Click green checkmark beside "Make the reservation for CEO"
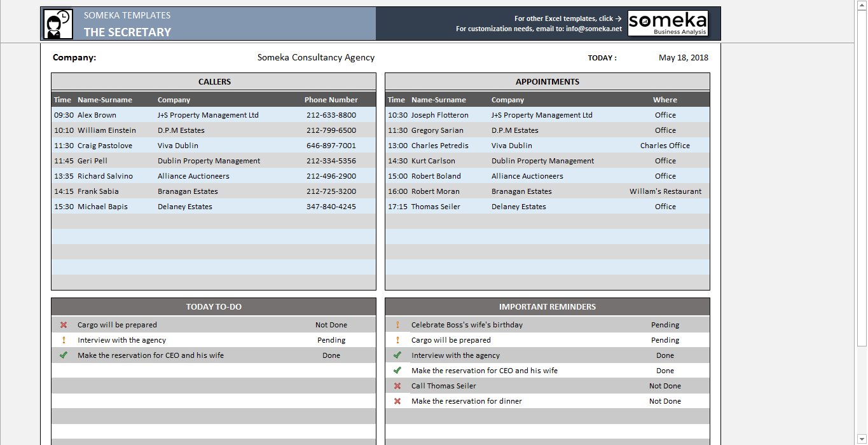This screenshot has width=868, height=445. point(63,355)
